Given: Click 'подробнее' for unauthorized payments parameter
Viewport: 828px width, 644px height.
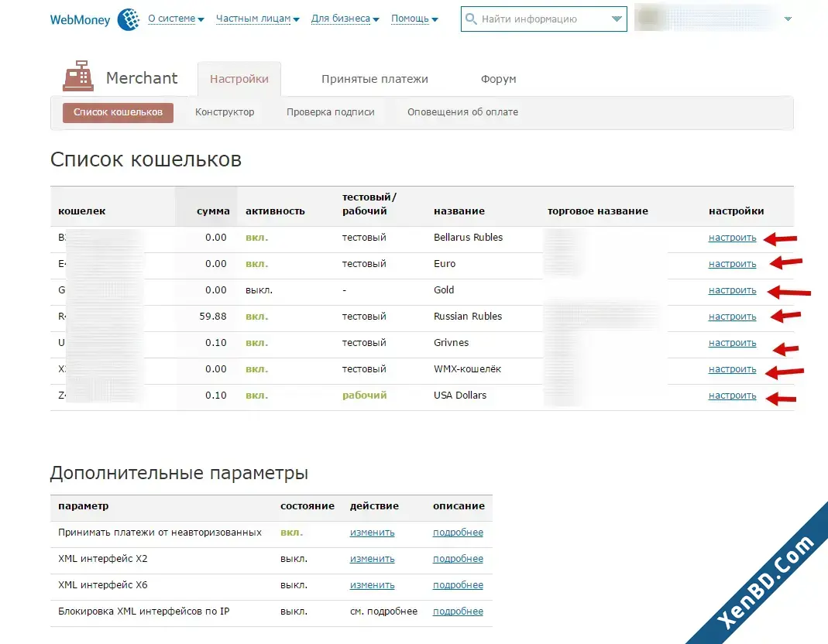Looking at the screenshot, I should click(x=458, y=533).
